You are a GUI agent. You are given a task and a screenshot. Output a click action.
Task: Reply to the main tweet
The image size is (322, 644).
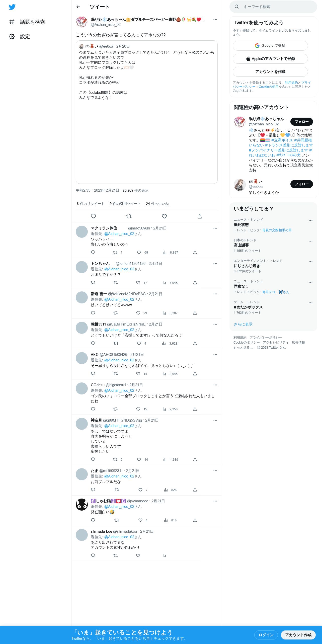(93, 216)
